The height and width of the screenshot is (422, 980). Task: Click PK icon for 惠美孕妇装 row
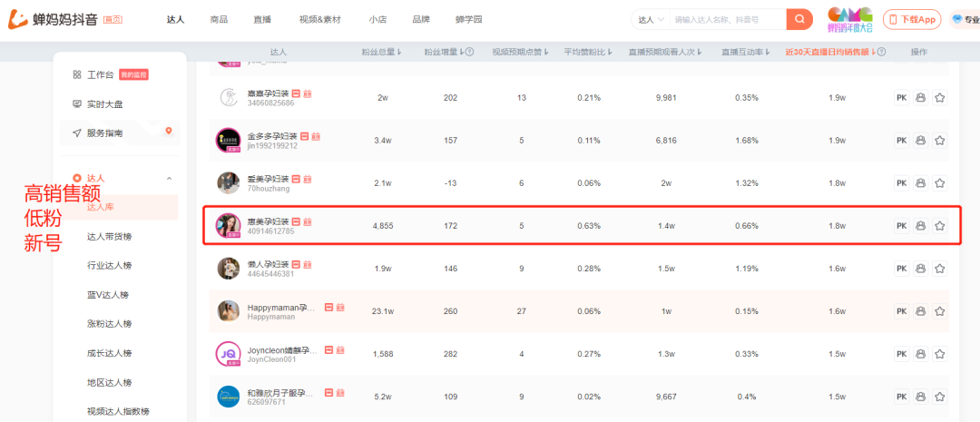(x=901, y=226)
